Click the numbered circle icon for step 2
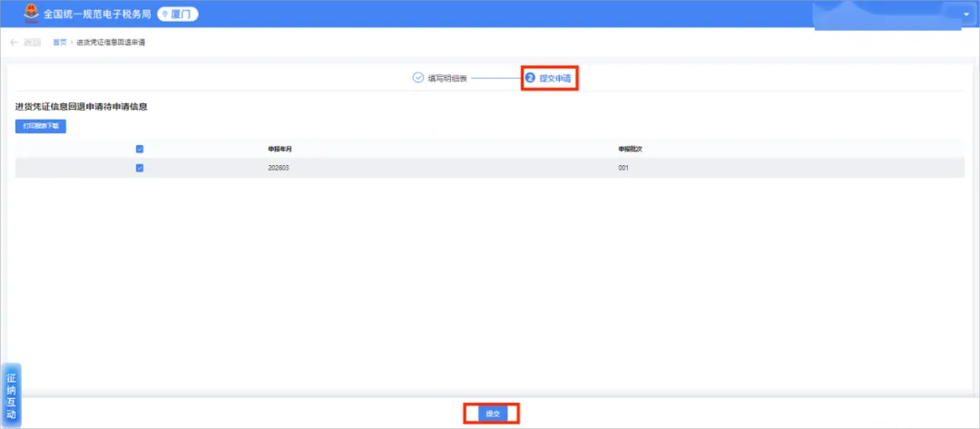Screen dimensions: 980x429 [530, 78]
